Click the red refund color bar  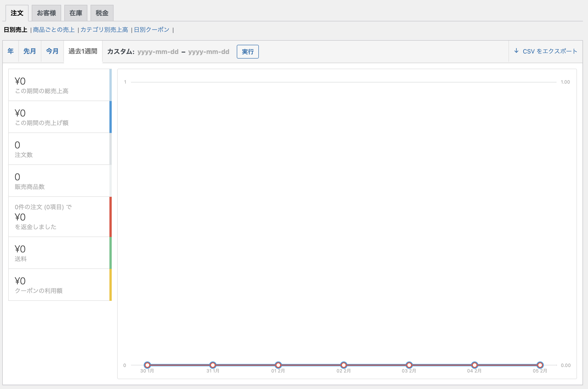[111, 217]
